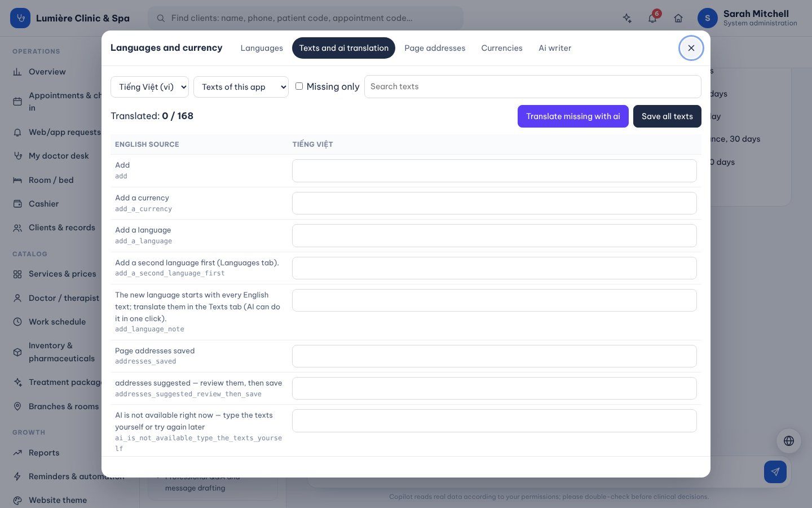
Task: Open the Ai writer tab
Action: pyautogui.click(x=555, y=48)
